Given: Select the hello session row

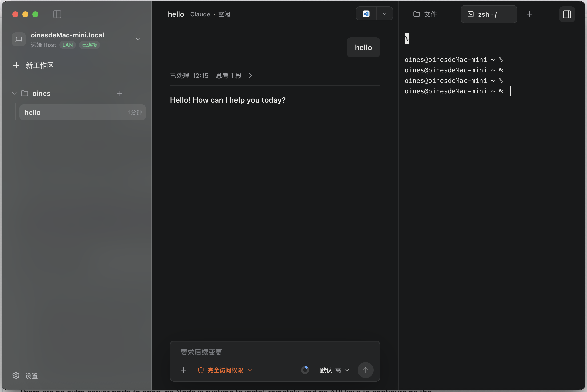Looking at the screenshot, I should 82,113.
